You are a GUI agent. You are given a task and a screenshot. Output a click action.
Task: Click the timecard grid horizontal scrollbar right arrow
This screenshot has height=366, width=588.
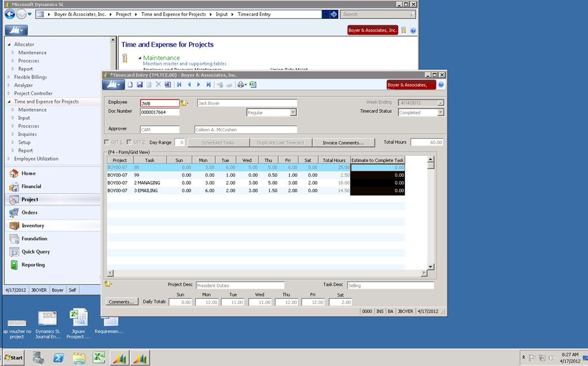424,273
